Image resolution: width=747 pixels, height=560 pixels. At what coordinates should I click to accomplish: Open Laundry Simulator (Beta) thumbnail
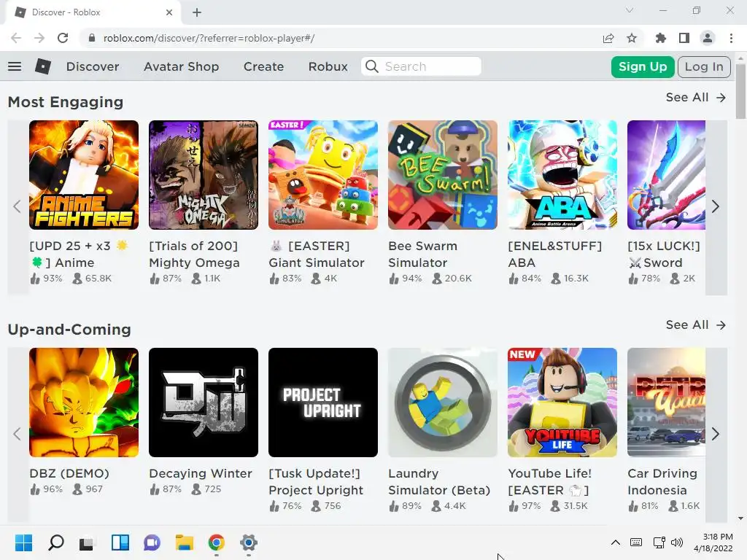point(443,402)
